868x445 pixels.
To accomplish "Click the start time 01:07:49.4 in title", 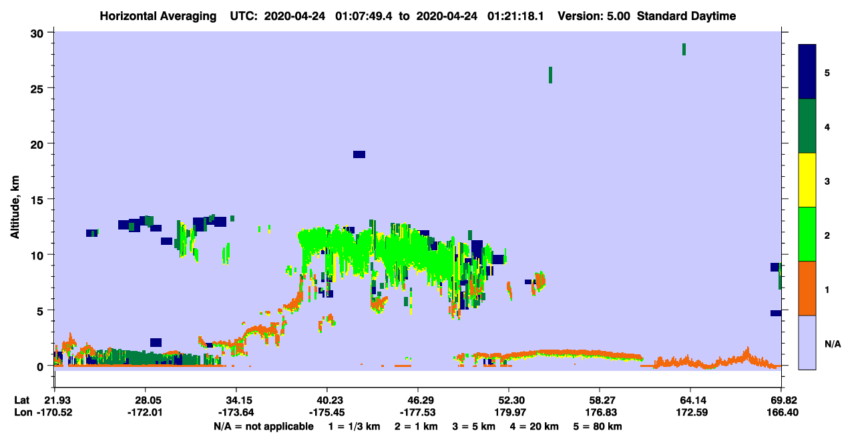I will click(x=364, y=16).
